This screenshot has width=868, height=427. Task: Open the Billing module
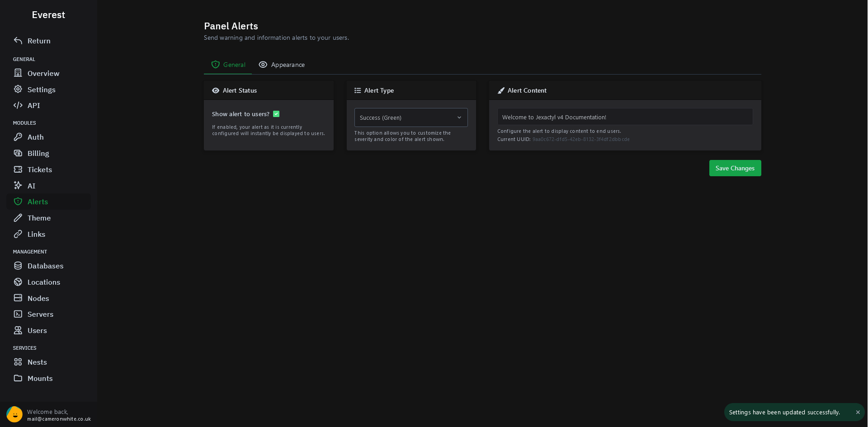click(49, 153)
